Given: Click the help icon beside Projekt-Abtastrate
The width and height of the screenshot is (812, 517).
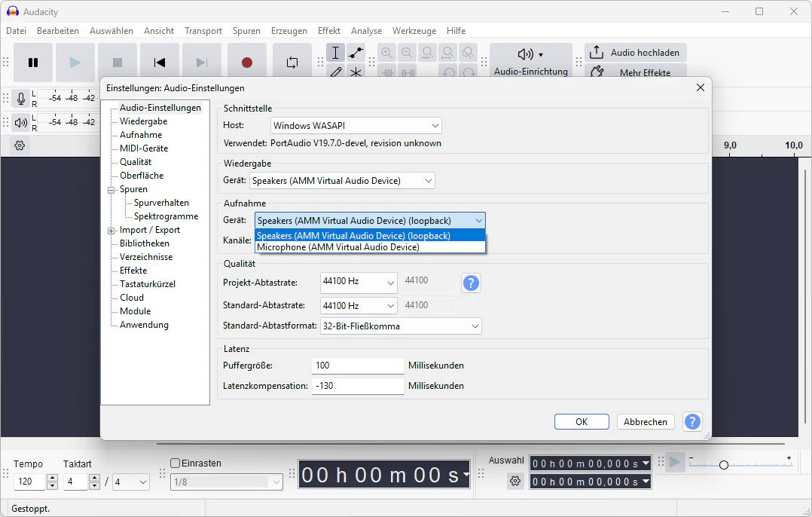Looking at the screenshot, I should coord(471,283).
